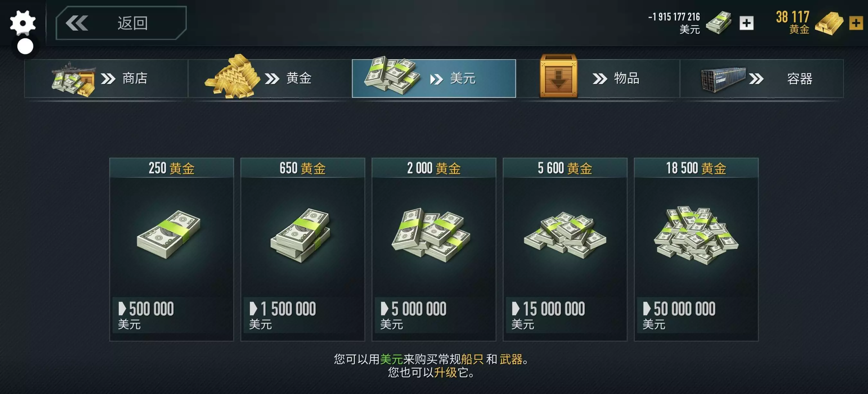Open the 物品 tab
Viewport: 868px width, 394px height.
click(598, 79)
